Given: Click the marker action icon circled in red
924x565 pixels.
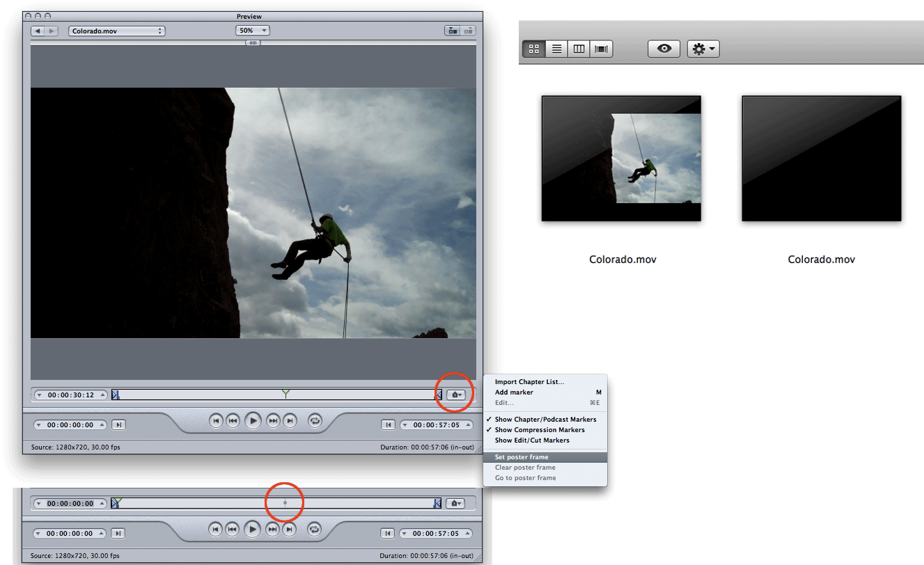Looking at the screenshot, I should [x=455, y=394].
